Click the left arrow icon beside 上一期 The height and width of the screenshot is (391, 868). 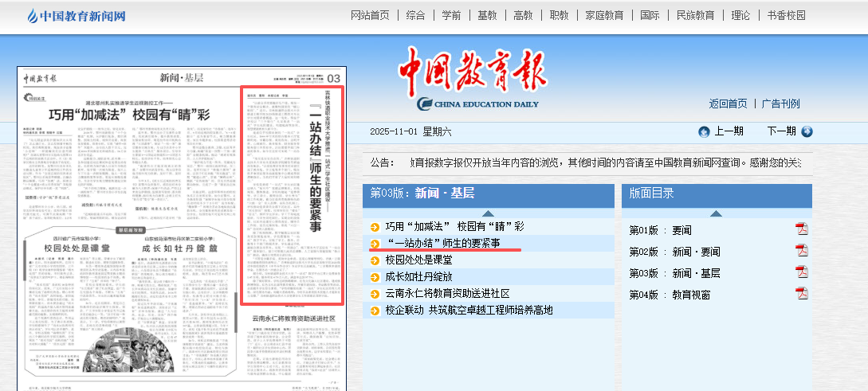coord(704,132)
